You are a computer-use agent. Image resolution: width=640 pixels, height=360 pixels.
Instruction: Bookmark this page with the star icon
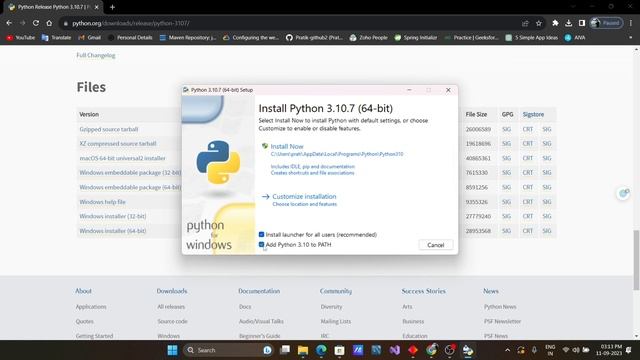tap(539, 23)
